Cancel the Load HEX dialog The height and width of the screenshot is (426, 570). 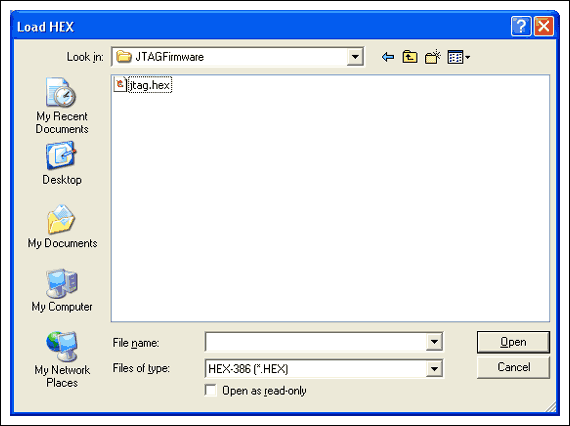513,367
